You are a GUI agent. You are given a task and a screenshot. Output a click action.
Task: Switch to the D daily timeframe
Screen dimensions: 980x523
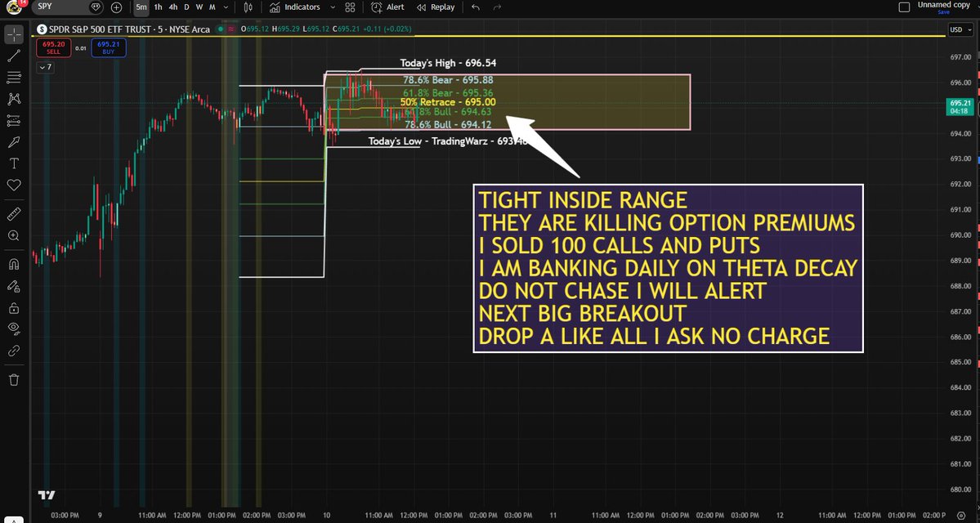(x=186, y=7)
